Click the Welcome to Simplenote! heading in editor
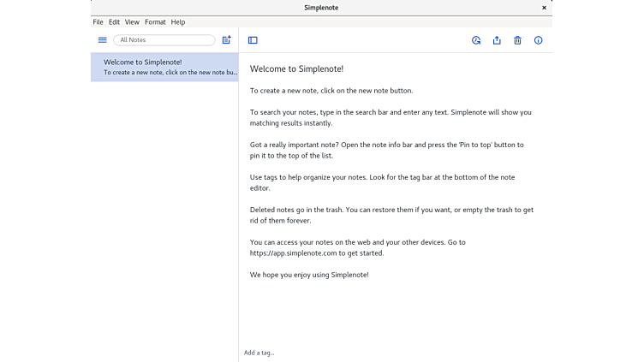Screen dimensions: 644x362 point(296,69)
